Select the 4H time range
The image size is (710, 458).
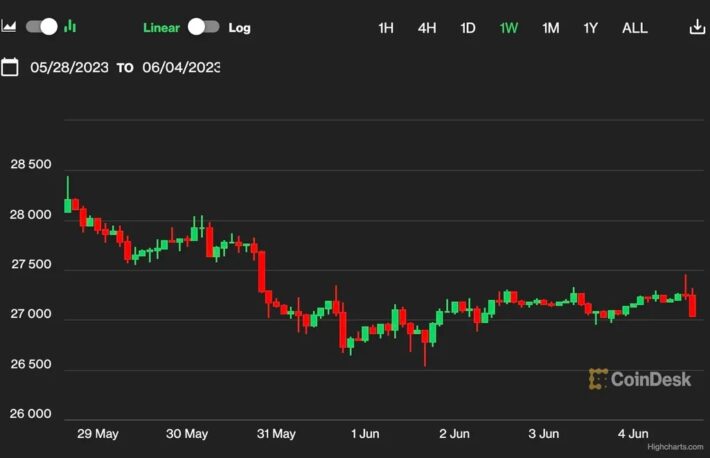tap(427, 28)
